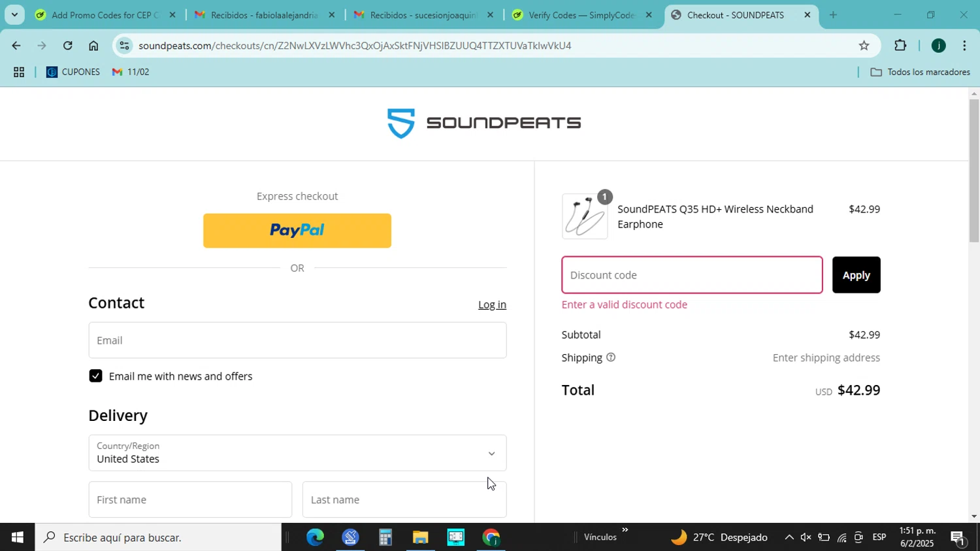
Task: Click the Windows taskbar search box
Action: [158, 537]
